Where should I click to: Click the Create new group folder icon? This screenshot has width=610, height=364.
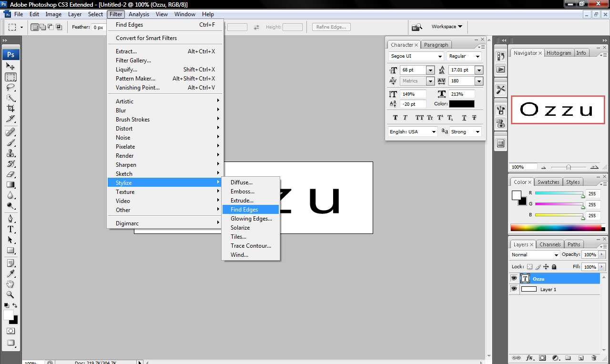coord(568,358)
